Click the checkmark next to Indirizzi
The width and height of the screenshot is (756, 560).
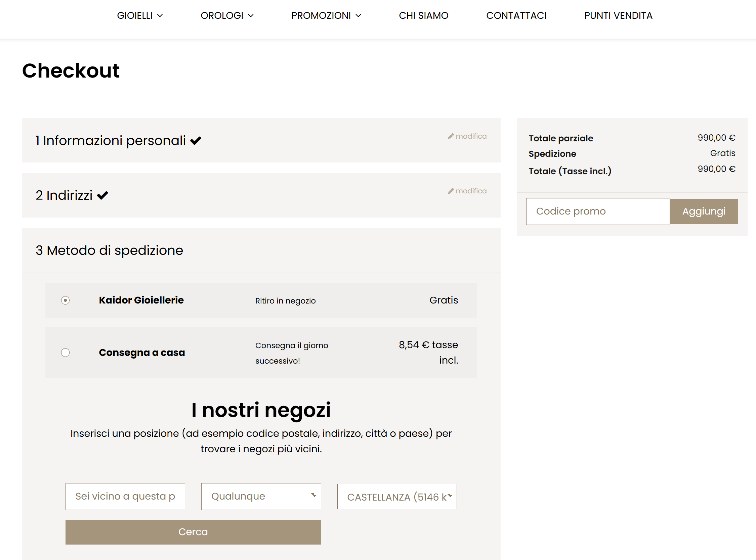(102, 196)
